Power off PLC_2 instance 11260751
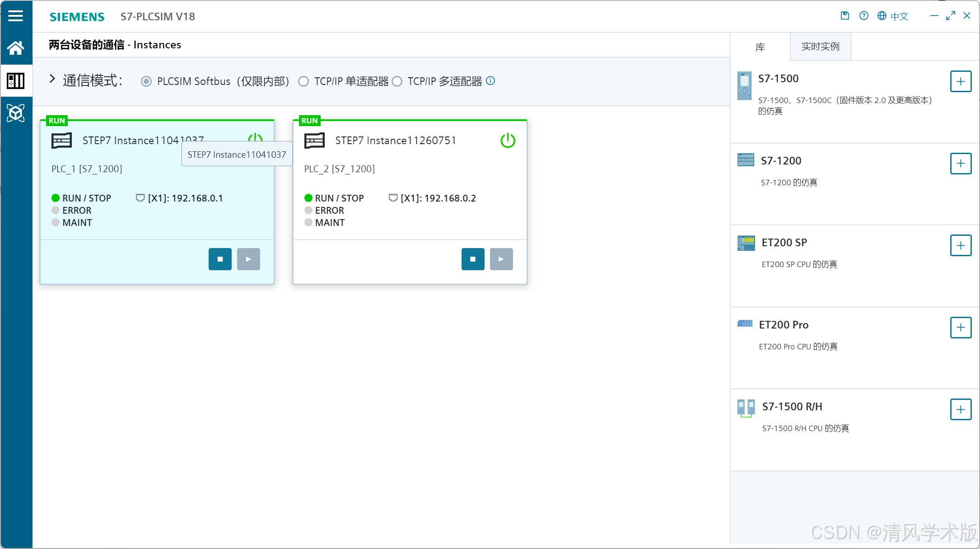980x549 pixels. click(x=508, y=141)
